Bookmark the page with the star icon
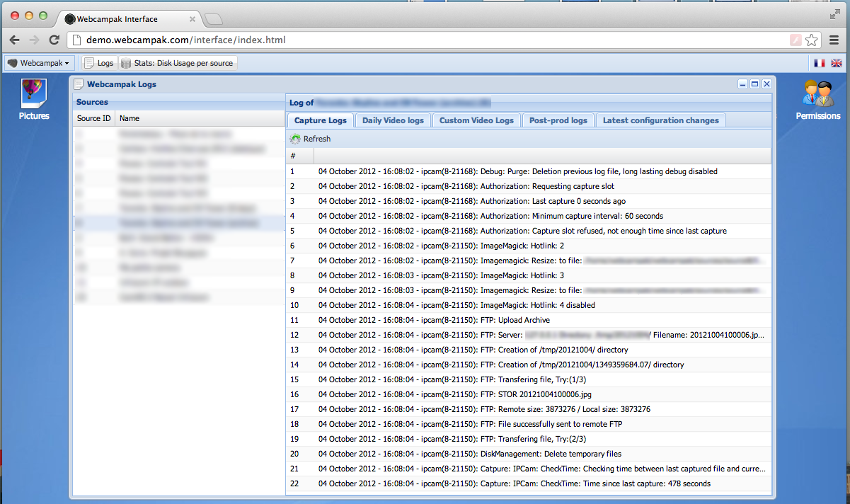 [812, 40]
